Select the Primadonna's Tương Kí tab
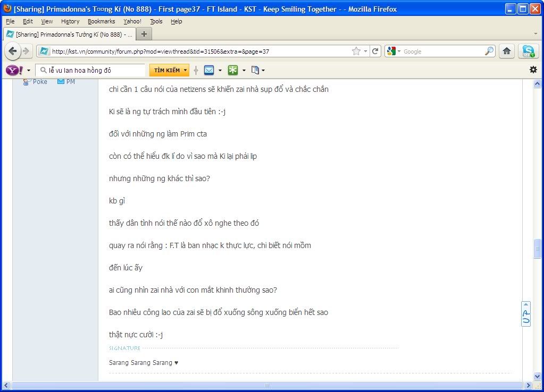 69,34
